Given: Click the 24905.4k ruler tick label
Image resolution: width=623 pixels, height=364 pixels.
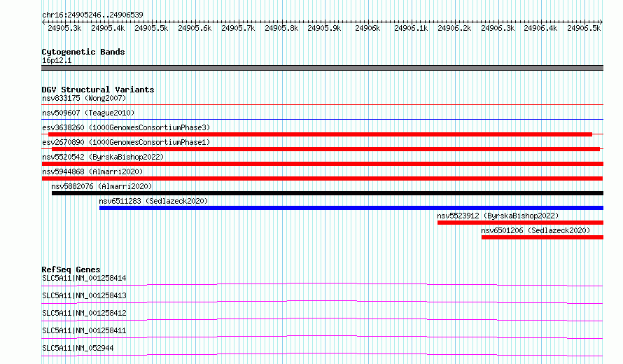Looking at the screenshot, I should point(108,28).
